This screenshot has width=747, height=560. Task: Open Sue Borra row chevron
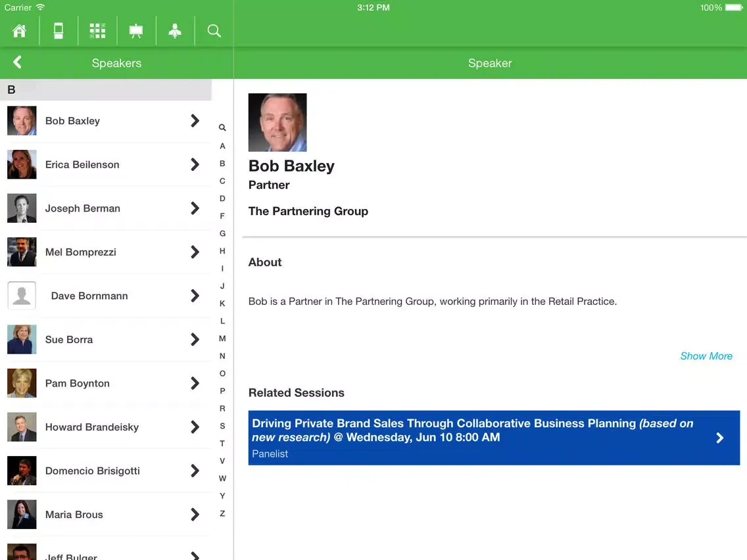pyautogui.click(x=195, y=340)
